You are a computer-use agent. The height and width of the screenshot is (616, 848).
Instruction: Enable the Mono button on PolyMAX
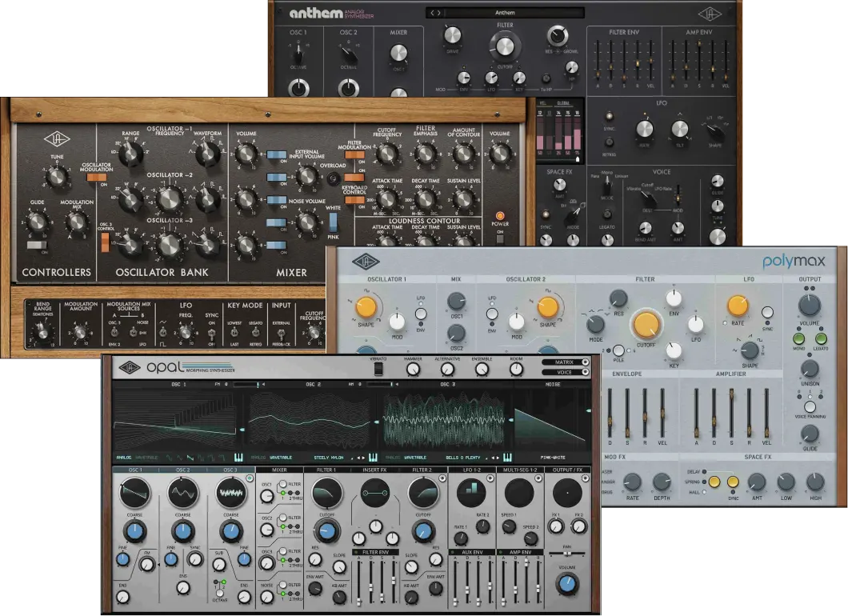tap(798, 339)
